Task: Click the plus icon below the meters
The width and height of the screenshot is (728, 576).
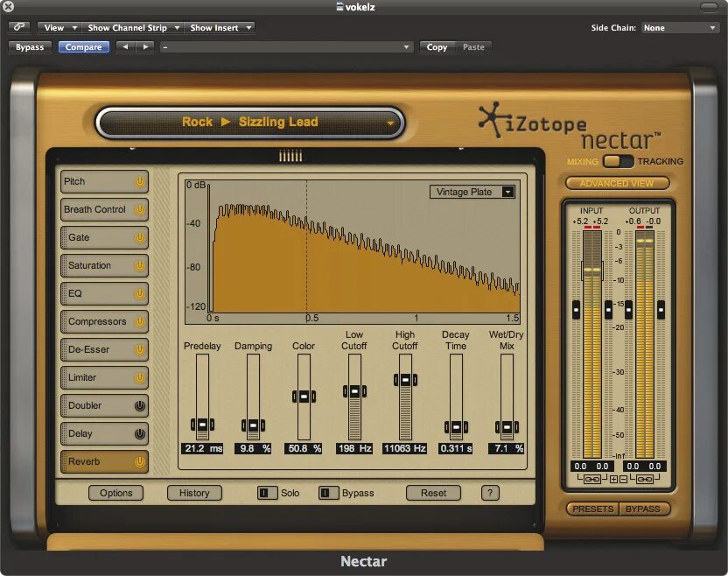Action: coord(613,479)
